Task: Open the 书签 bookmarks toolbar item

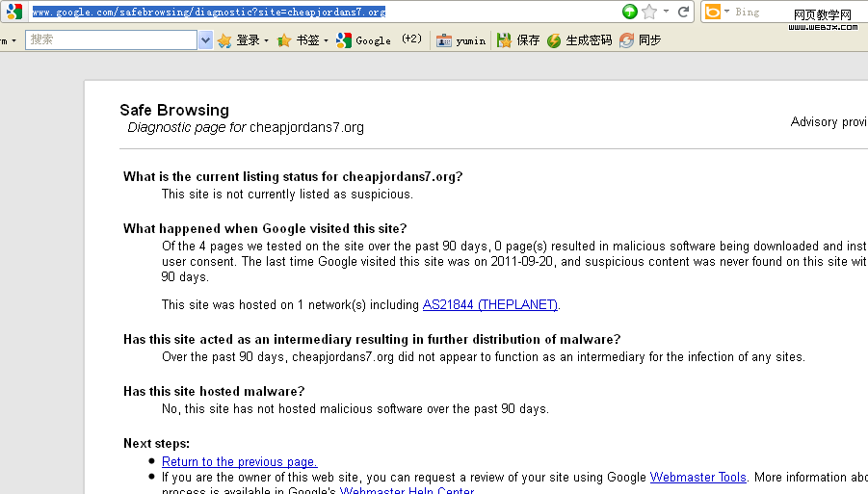Action: (x=301, y=40)
